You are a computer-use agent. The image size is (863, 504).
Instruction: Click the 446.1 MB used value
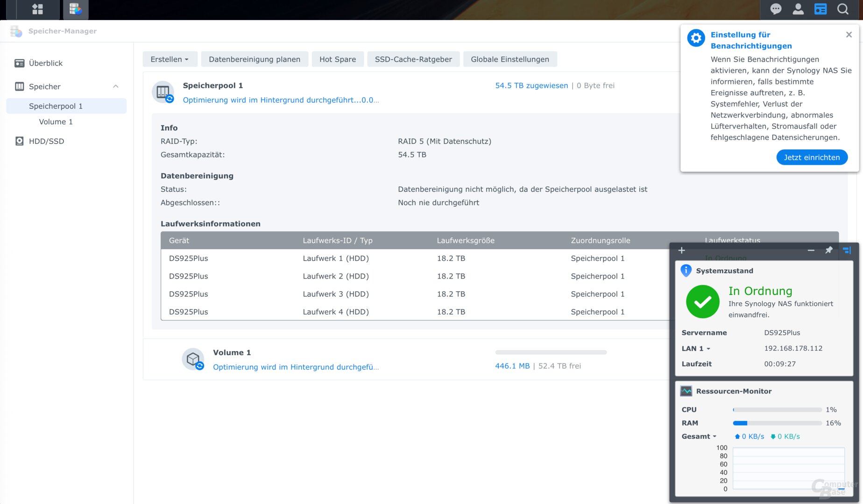[512, 366]
